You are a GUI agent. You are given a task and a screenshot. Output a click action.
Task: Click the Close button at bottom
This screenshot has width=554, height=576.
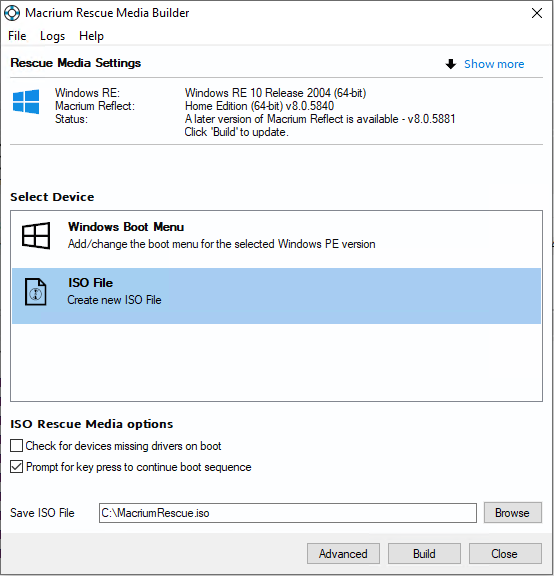pyautogui.click(x=505, y=554)
